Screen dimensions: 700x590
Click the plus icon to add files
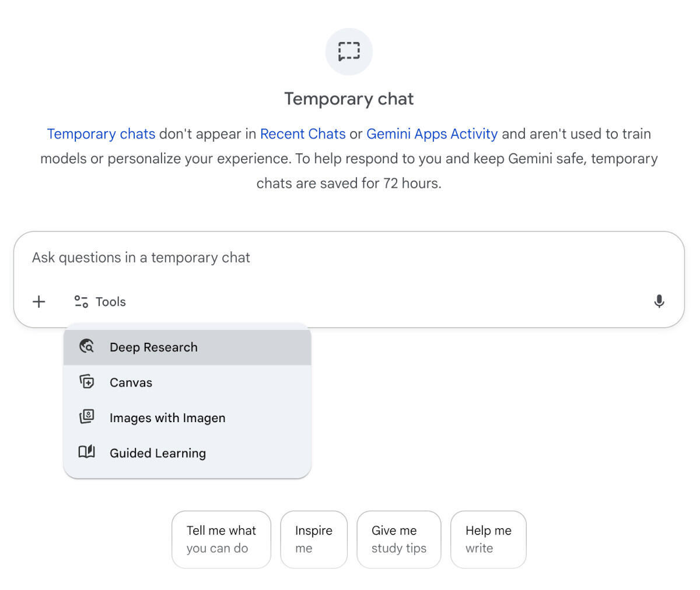(39, 301)
